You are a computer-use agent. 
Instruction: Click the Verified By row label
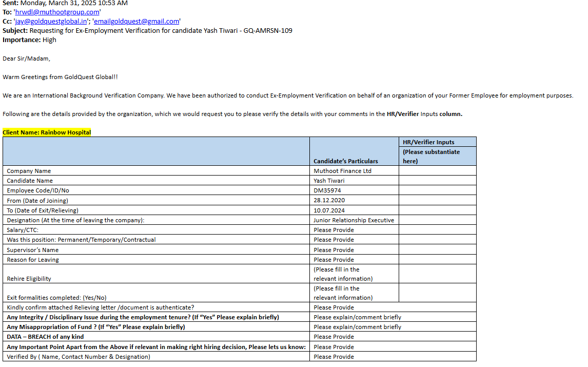pos(79,357)
